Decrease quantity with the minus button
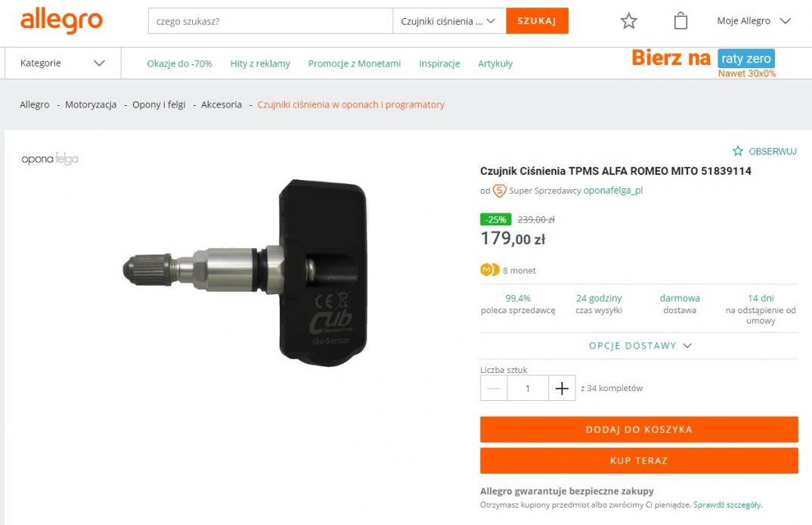Image resolution: width=812 pixels, height=525 pixels. pyautogui.click(x=494, y=388)
